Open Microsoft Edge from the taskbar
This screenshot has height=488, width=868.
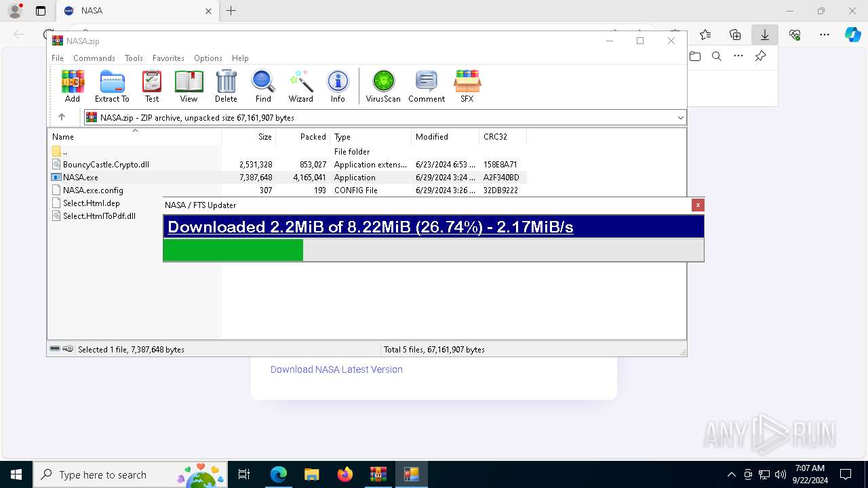tap(279, 474)
